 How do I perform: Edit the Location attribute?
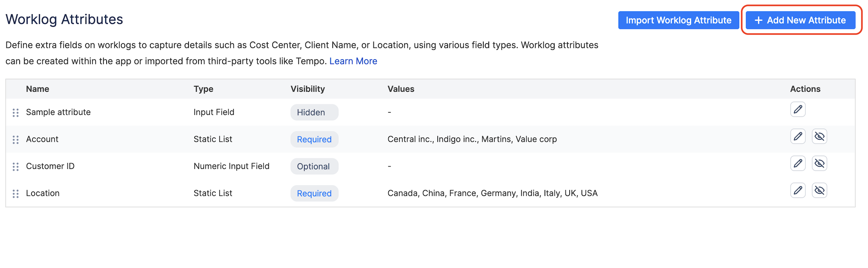coord(798,190)
